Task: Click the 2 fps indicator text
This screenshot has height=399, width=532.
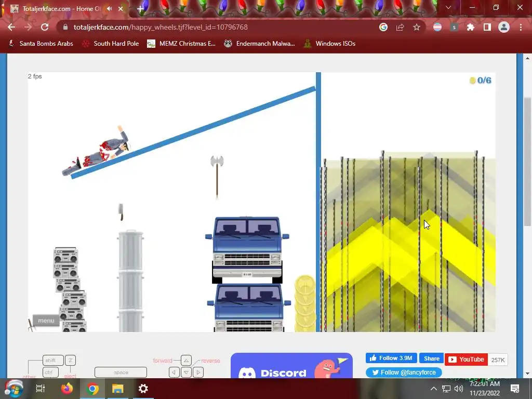Action: pos(35,76)
